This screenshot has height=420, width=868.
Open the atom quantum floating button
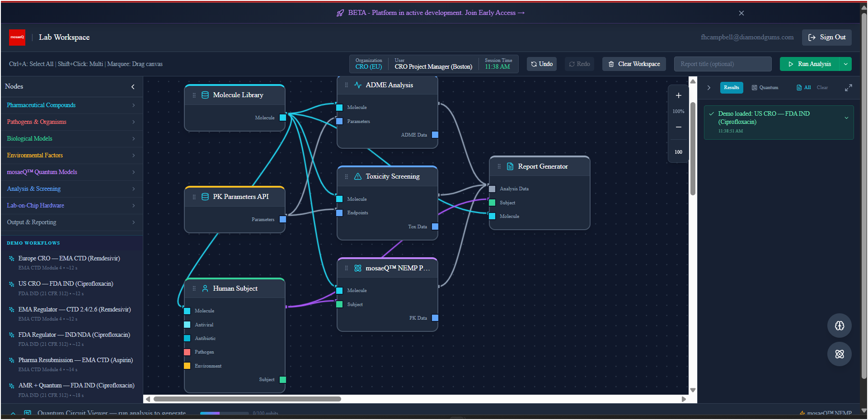coord(839,354)
